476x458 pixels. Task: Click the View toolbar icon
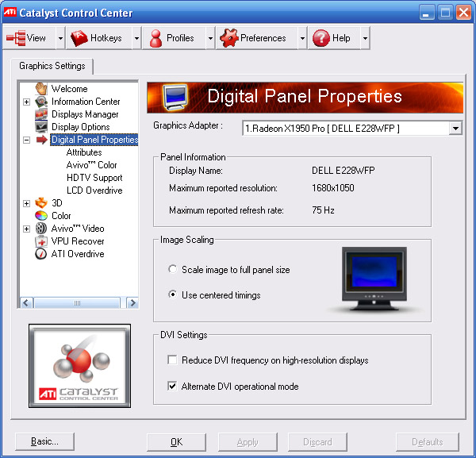16,38
